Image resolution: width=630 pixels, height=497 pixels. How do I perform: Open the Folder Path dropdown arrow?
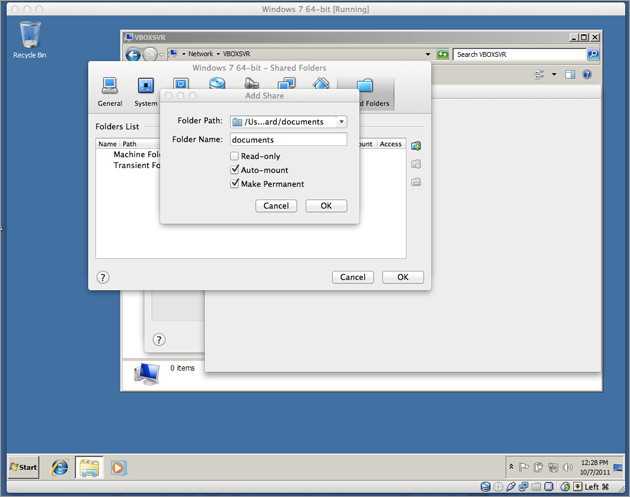click(x=341, y=121)
